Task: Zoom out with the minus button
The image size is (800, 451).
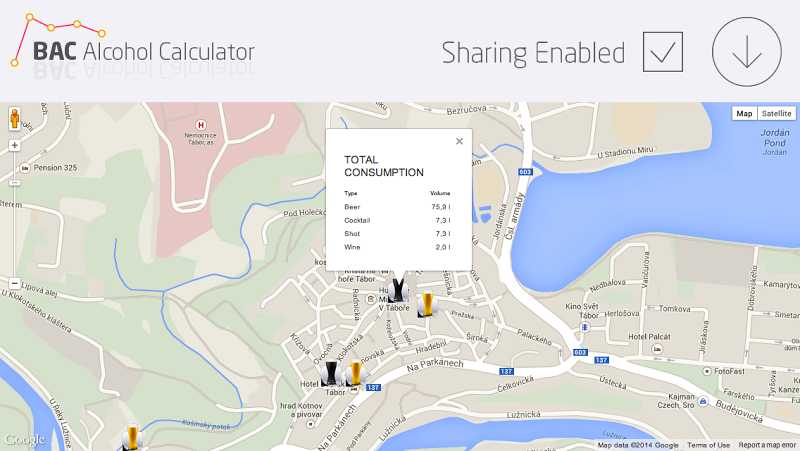Action: [15, 283]
